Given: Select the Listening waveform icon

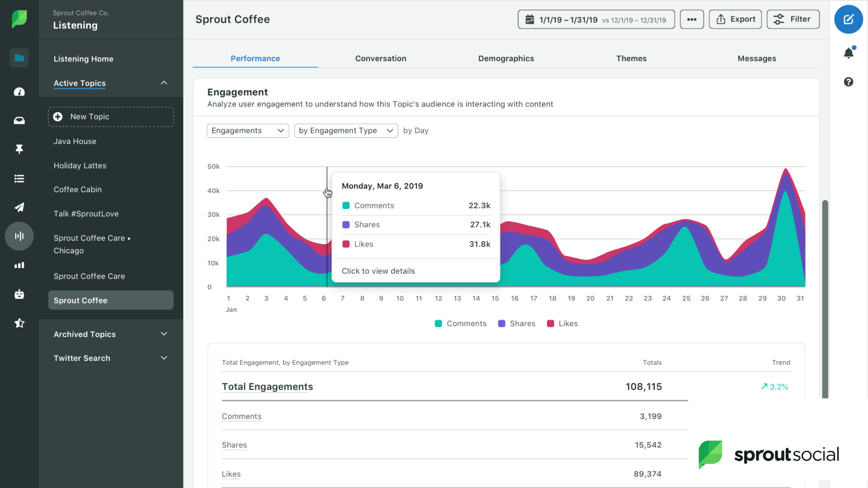Looking at the screenshot, I should [19, 236].
